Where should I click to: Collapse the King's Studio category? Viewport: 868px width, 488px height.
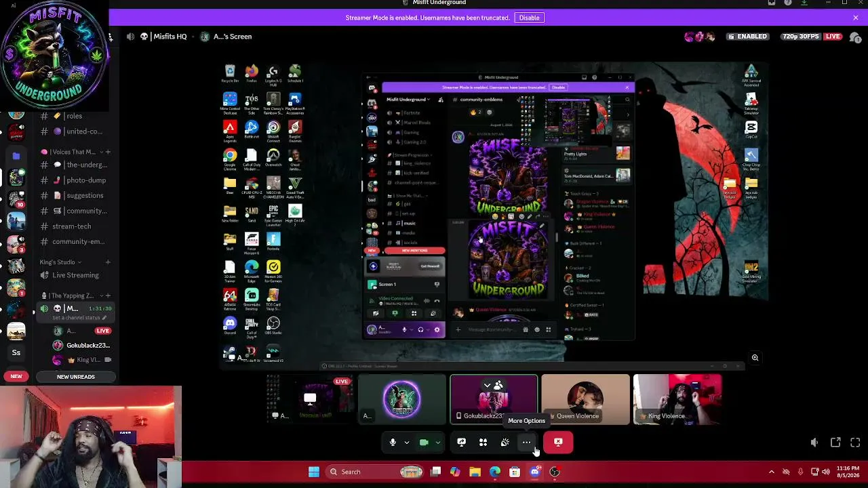60,262
